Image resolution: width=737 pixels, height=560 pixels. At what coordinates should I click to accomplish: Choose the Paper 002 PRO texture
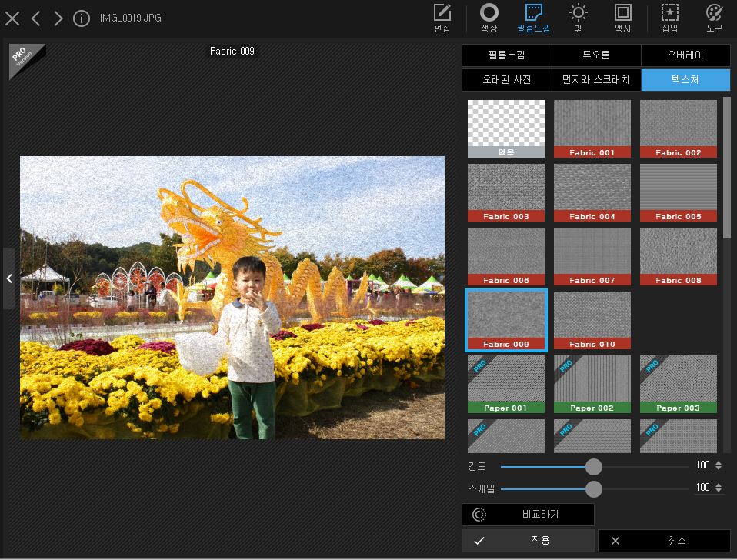592,384
